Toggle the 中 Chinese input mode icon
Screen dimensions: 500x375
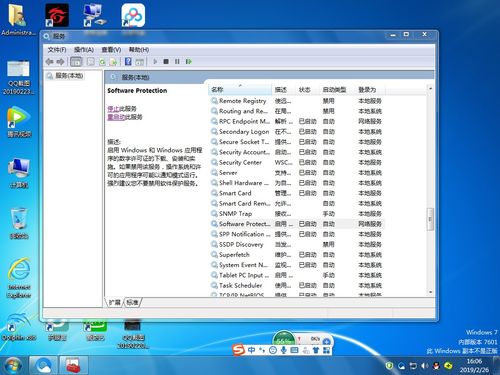click(252, 350)
